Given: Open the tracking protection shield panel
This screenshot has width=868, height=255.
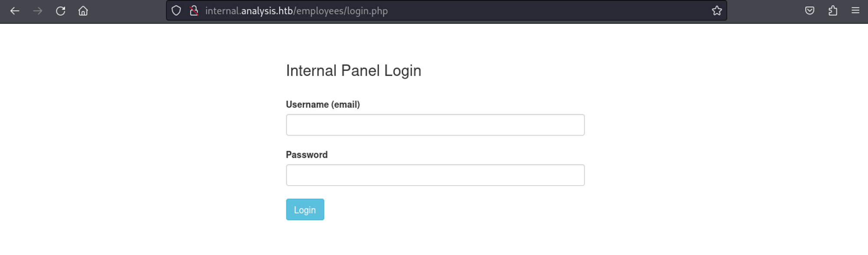Looking at the screenshot, I should [x=176, y=11].
